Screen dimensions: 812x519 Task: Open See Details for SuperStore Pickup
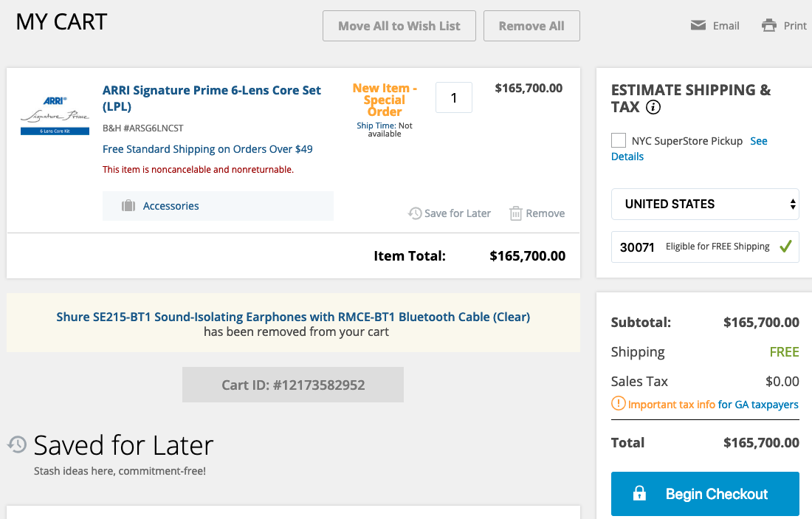coord(758,141)
